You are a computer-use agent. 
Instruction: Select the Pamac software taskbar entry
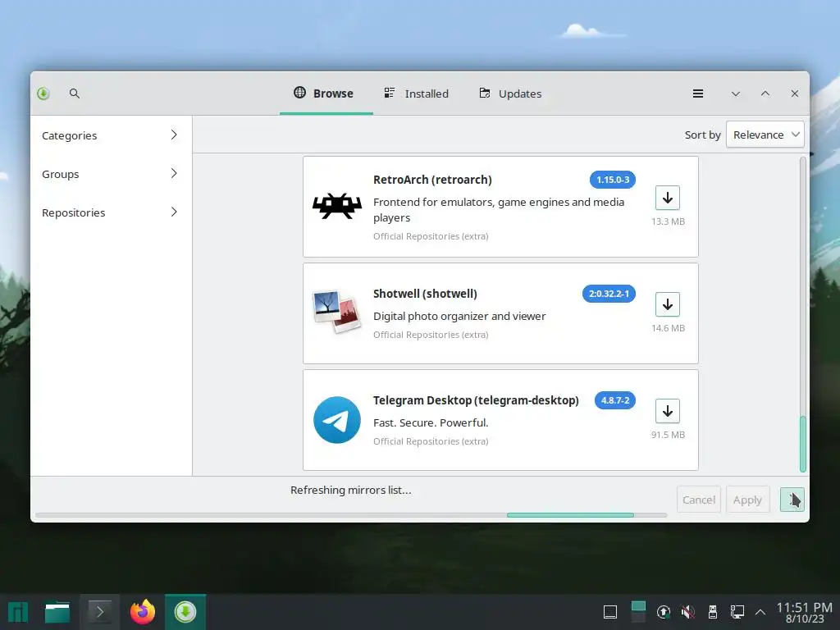(185, 612)
